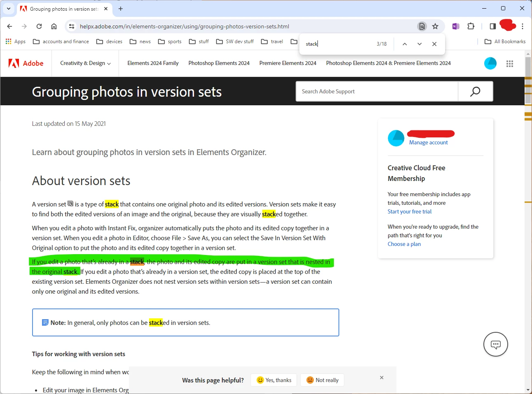Bookmark this page with the star icon

pos(435,26)
